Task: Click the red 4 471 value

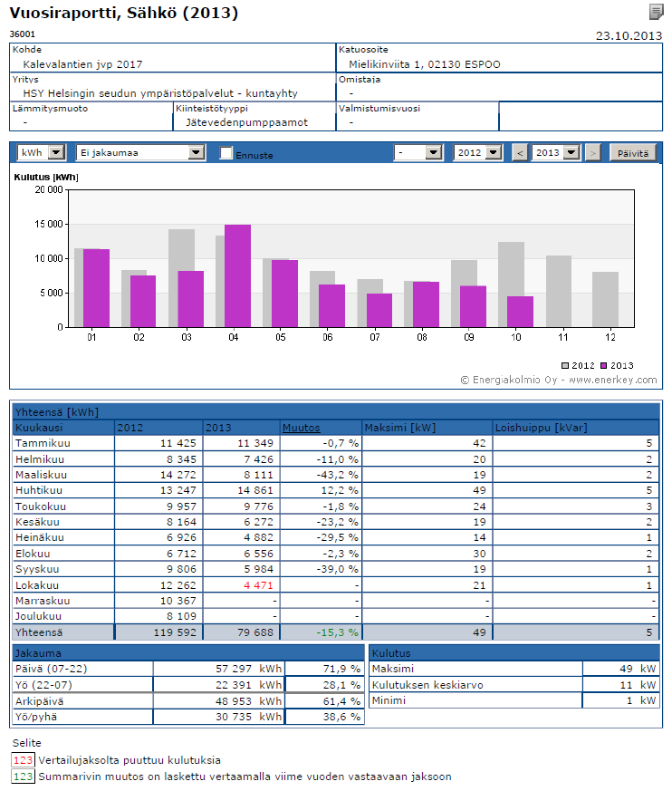Action: [x=258, y=585]
